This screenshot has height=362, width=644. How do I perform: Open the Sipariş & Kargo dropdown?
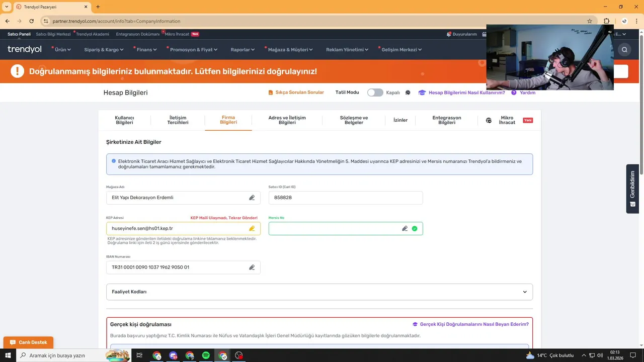(x=104, y=50)
